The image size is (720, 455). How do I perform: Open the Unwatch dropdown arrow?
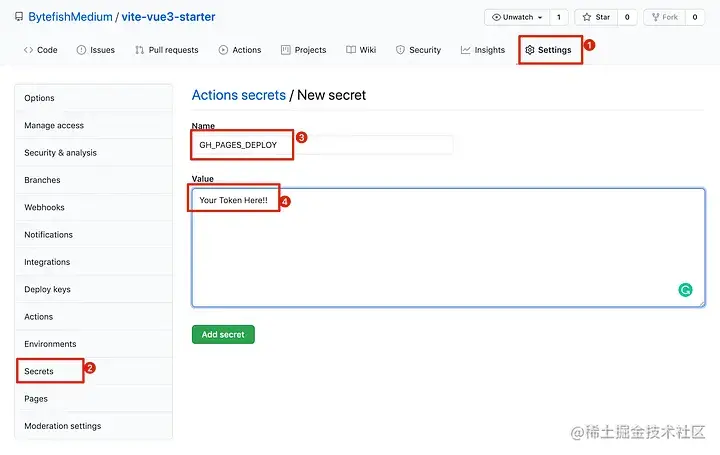click(x=540, y=17)
